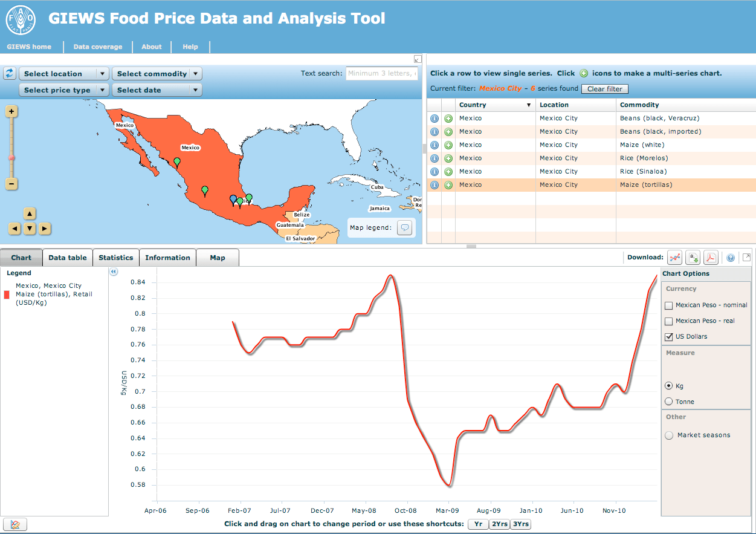
Task: Zoom in the map with plus button
Action: coord(11,111)
